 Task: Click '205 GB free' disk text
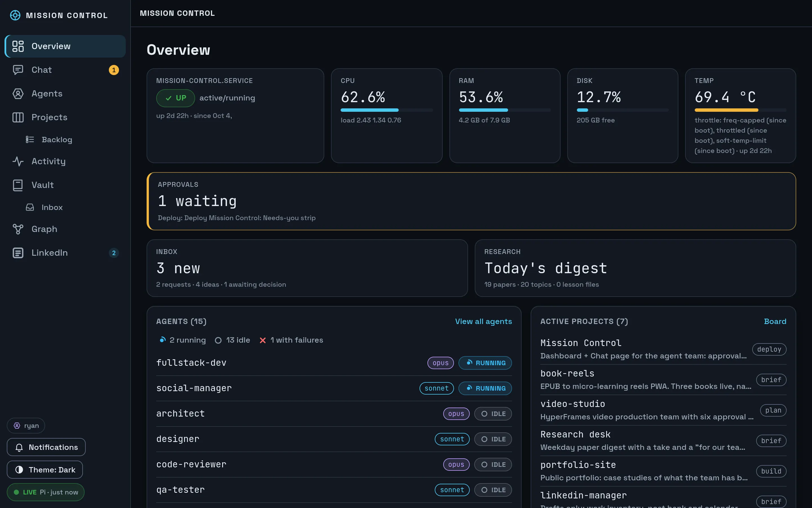click(x=595, y=120)
